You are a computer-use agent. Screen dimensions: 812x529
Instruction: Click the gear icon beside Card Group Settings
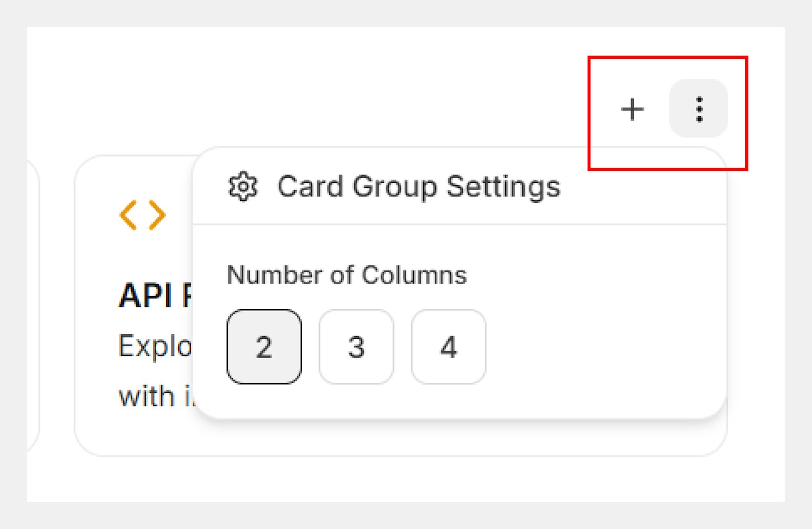(x=243, y=187)
